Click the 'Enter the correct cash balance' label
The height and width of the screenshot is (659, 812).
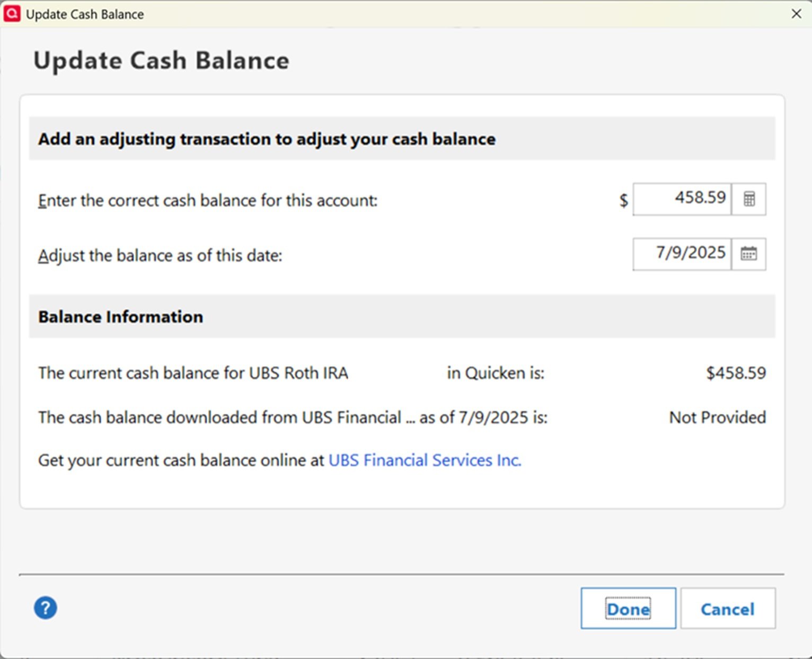(x=208, y=201)
